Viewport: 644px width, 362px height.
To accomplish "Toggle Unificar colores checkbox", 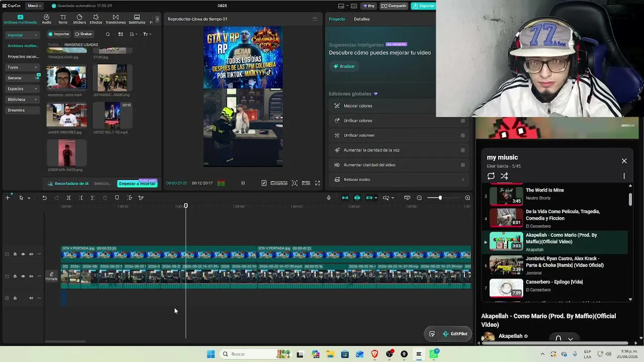I will pyautogui.click(x=463, y=121).
